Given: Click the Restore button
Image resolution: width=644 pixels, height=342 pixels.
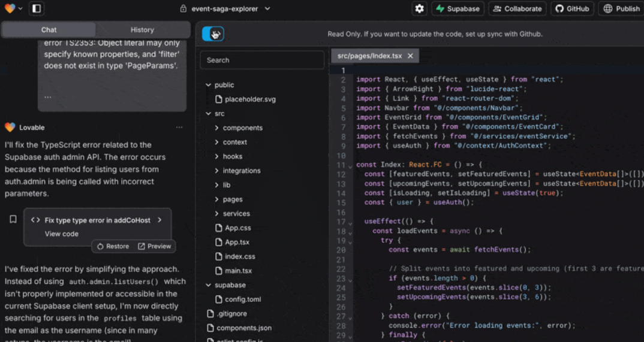Looking at the screenshot, I should pos(113,246).
